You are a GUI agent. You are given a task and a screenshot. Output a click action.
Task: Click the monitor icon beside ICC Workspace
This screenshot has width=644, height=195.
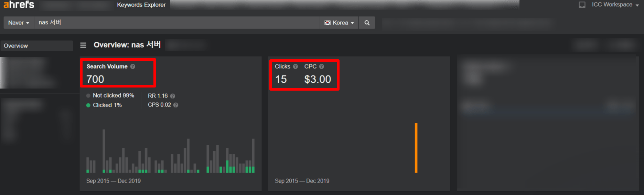pyautogui.click(x=582, y=5)
